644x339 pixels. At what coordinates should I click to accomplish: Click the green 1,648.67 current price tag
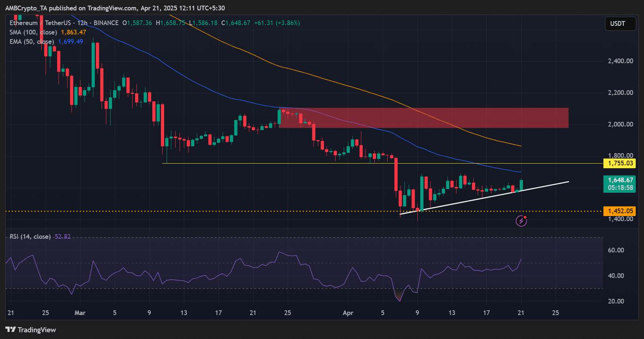[620, 184]
